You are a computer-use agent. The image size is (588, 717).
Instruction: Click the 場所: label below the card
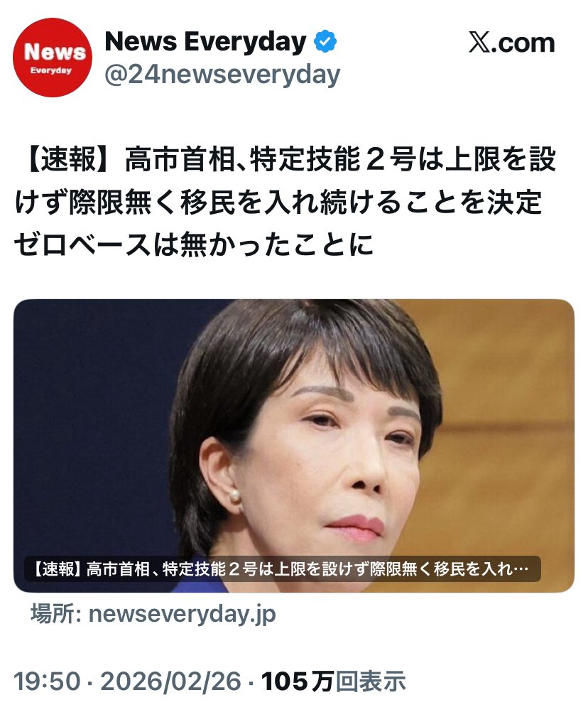[x=56, y=613]
